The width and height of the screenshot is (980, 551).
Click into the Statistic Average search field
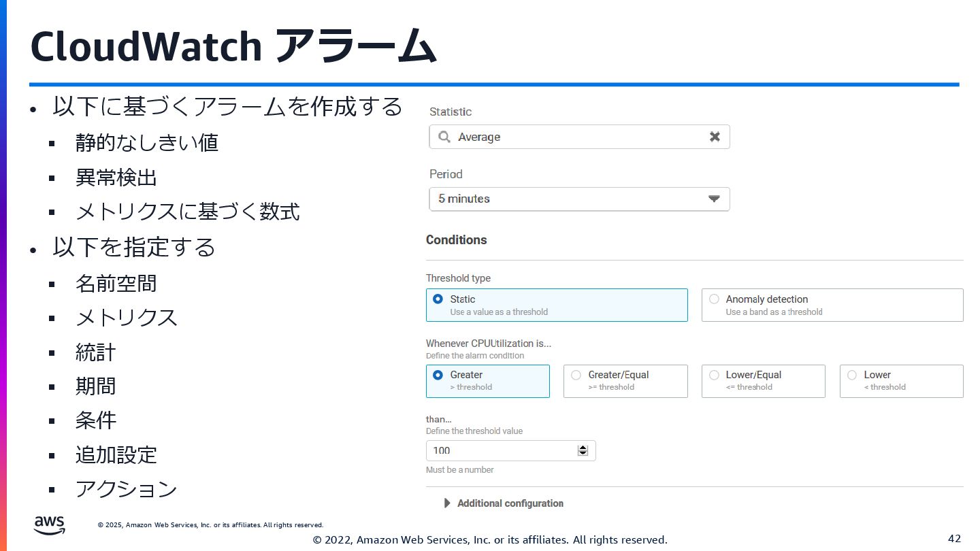[579, 137]
